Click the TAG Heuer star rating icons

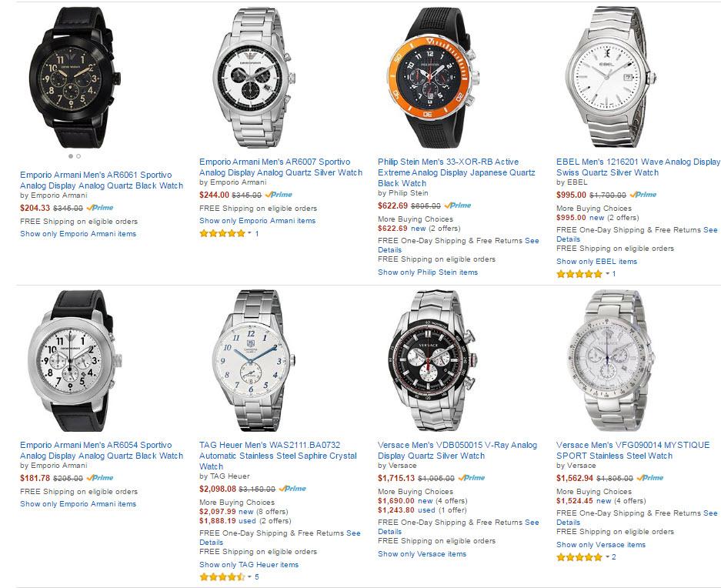coord(222,576)
